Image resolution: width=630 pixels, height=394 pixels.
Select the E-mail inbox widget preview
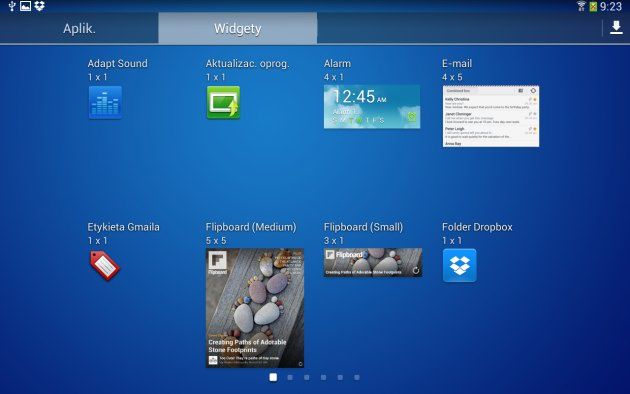[491, 116]
